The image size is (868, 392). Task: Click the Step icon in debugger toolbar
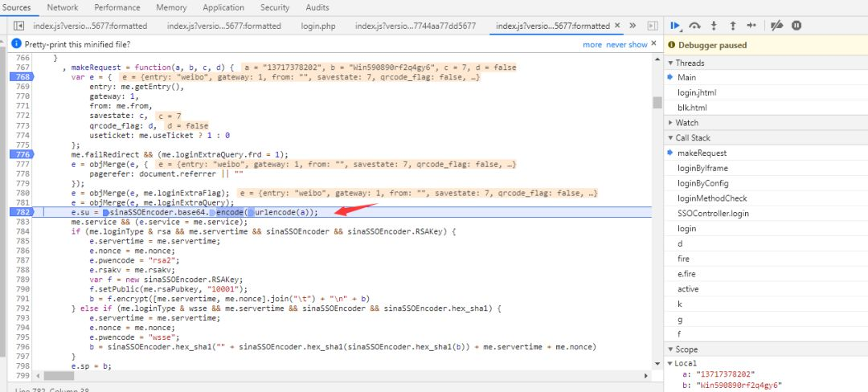751,26
